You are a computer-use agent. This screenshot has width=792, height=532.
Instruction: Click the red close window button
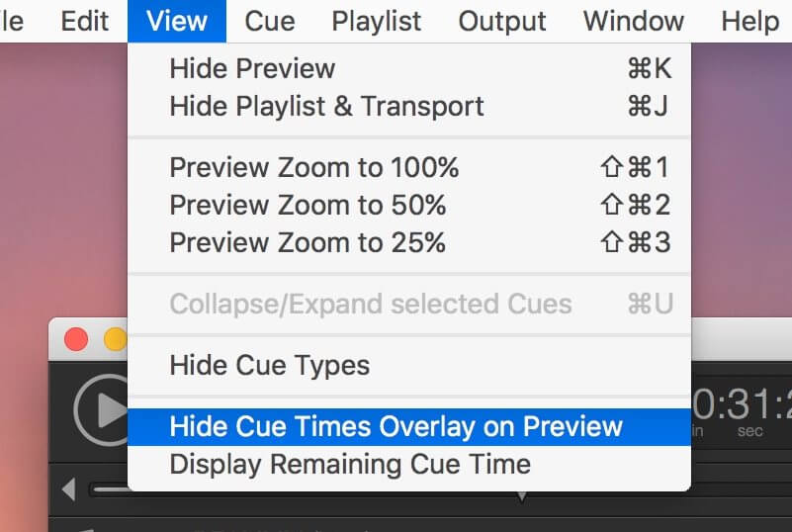(x=76, y=339)
